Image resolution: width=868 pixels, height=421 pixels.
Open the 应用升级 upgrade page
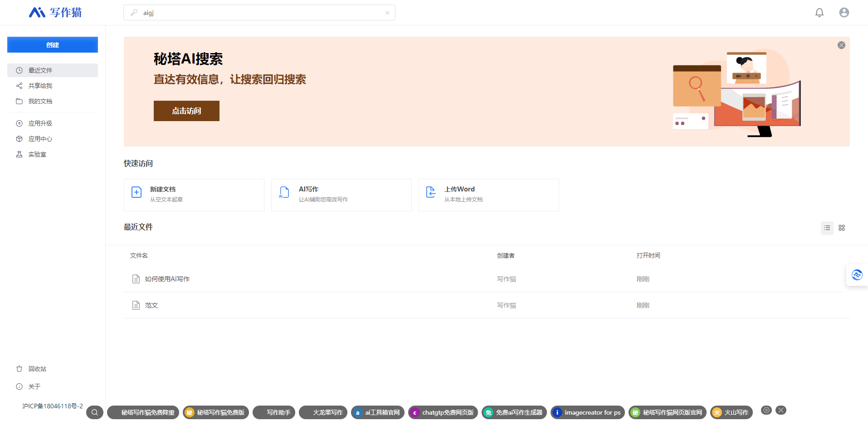40,123
